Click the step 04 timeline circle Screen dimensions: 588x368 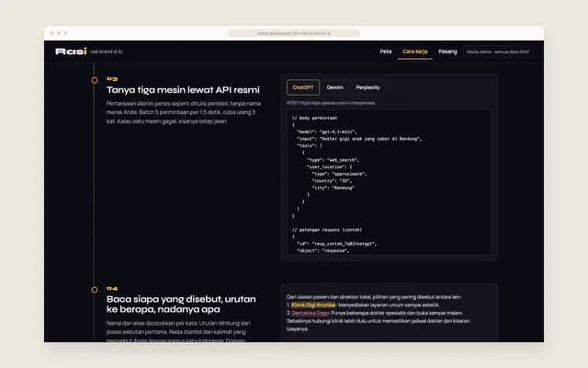click(95, 290)
